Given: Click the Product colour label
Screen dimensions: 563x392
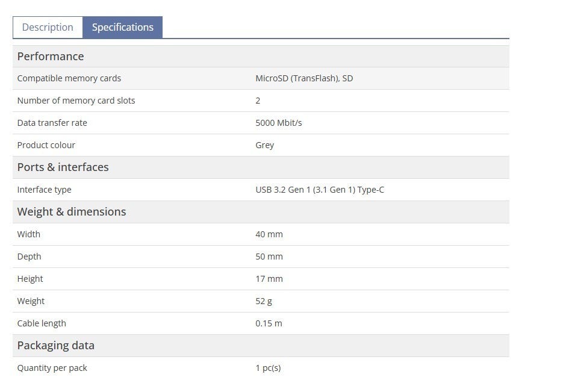Looking at the screenshot, I should [46, 145].
